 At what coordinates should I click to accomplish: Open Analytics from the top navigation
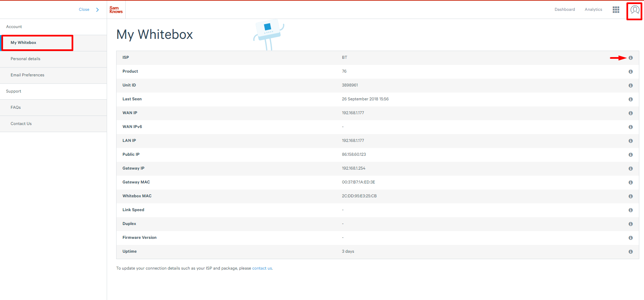pos(593,9)
